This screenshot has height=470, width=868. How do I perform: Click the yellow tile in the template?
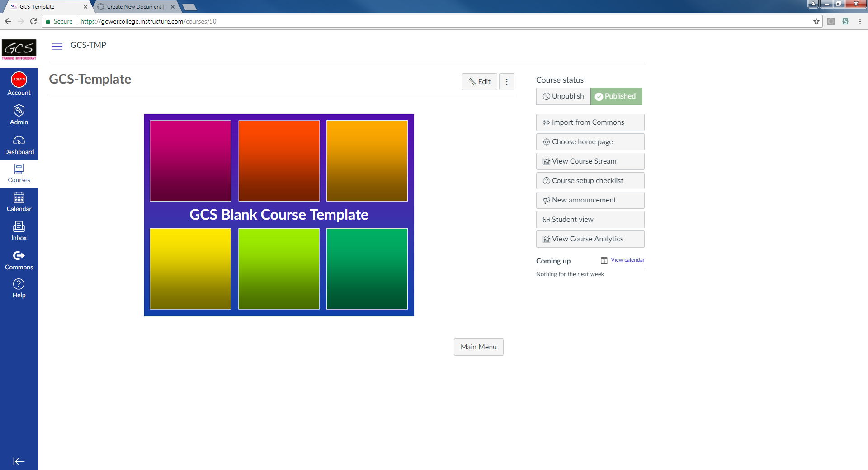click(190, 269)
